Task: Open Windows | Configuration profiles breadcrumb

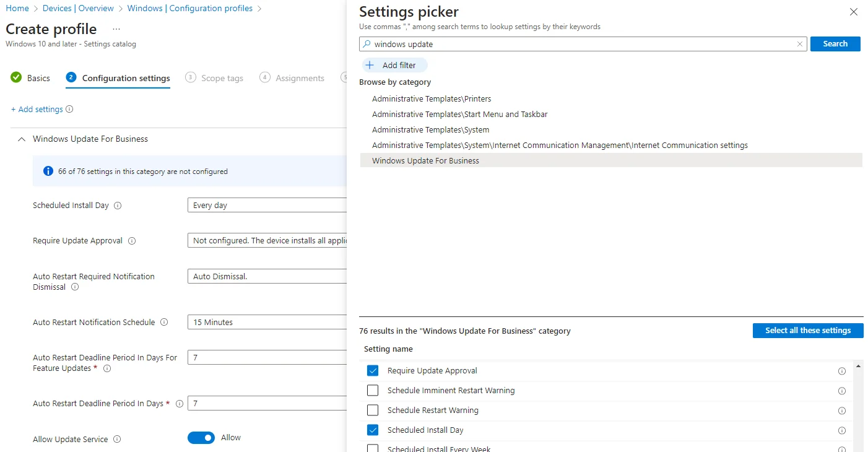Action: pos(190,8)
